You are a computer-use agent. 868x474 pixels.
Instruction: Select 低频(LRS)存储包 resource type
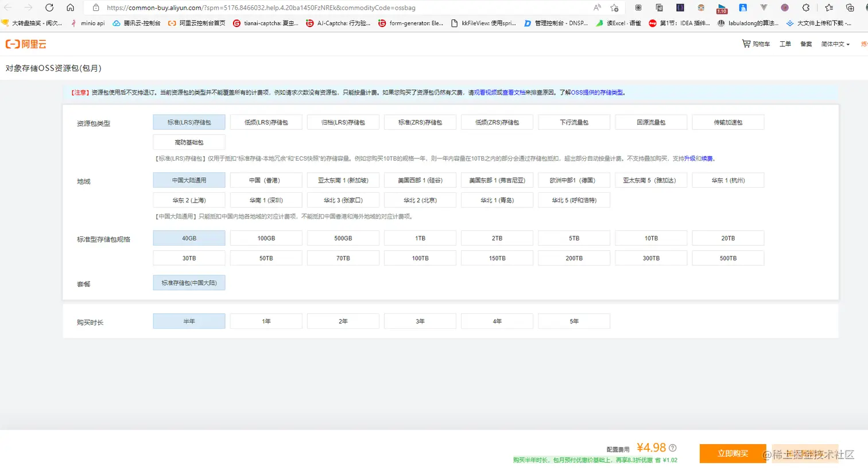point(266,122)
